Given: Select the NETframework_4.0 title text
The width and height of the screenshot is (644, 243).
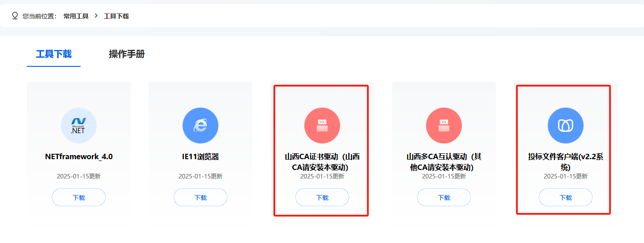Looking at the screenshot, I should 79,157.
